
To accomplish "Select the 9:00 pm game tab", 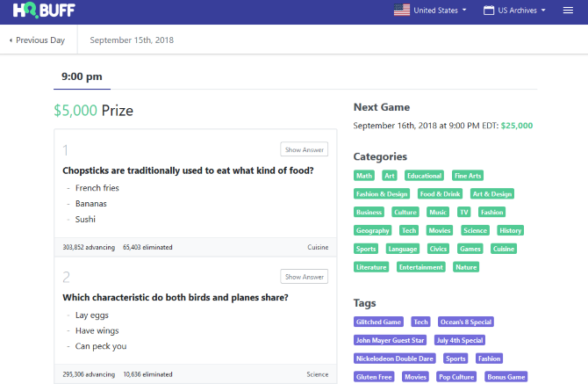I will (x=82, y=76).
